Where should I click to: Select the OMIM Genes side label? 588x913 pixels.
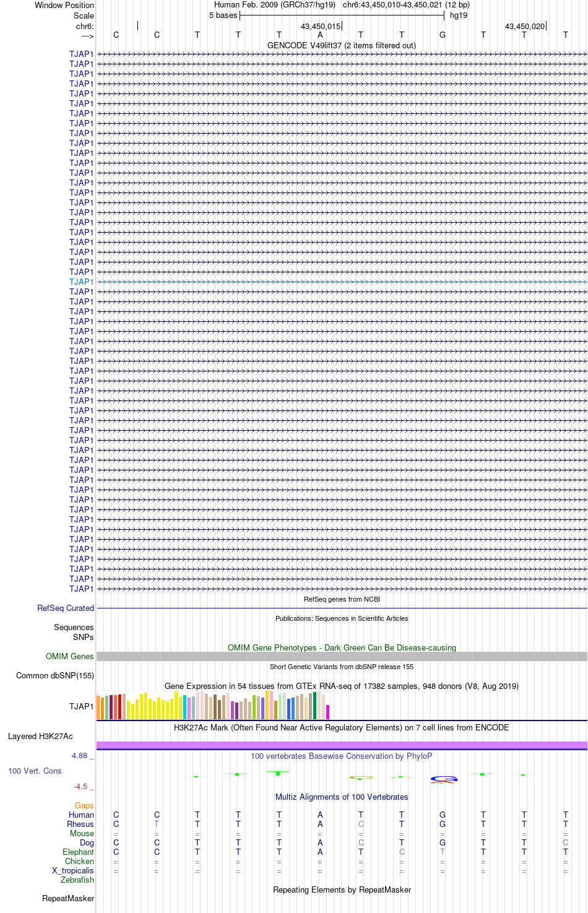[70, 657]
